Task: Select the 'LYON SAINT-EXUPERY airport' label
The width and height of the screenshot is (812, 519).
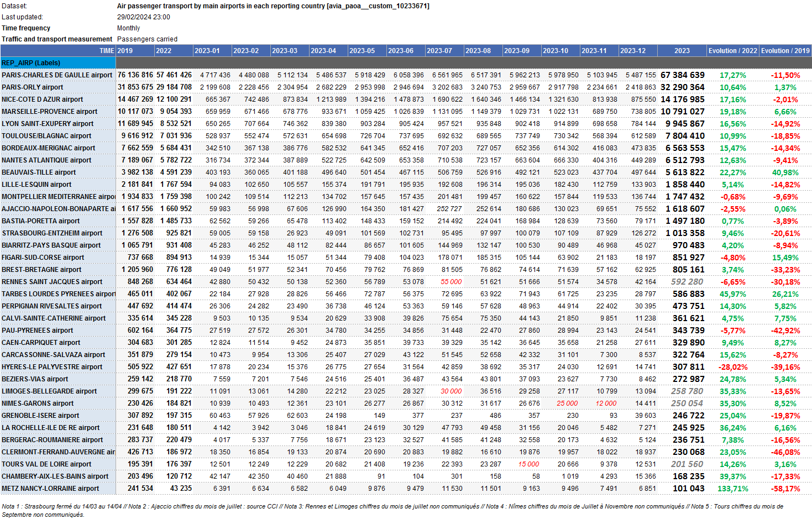Action: point(48,123)
